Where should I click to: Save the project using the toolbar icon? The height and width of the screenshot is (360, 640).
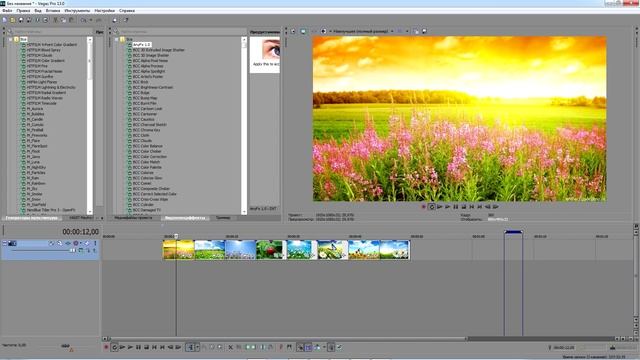click(21, 20)
